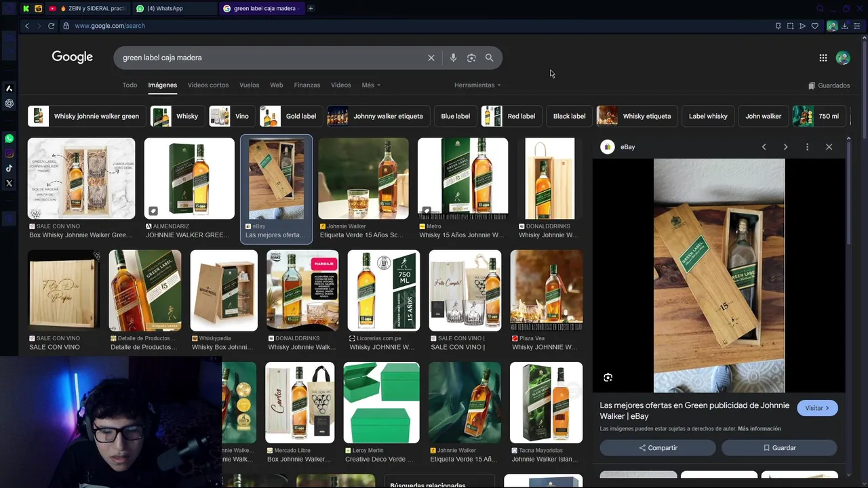The width and height of the screenshot is (868, 488).
Task: Switch to Videos cortos tab
Action: point(208,85)
